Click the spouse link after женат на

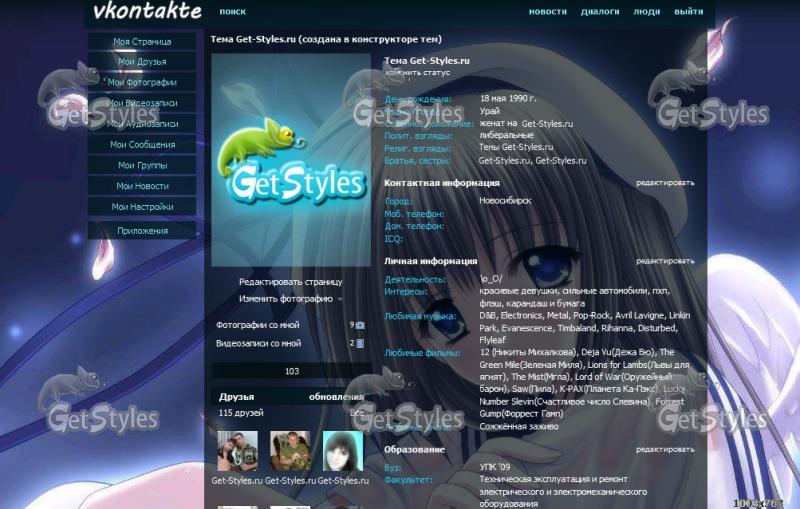tap(547, 123)
